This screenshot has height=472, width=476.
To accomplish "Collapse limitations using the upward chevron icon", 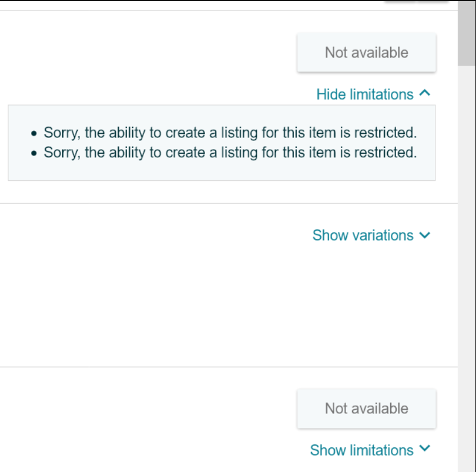I will point(425,93).
